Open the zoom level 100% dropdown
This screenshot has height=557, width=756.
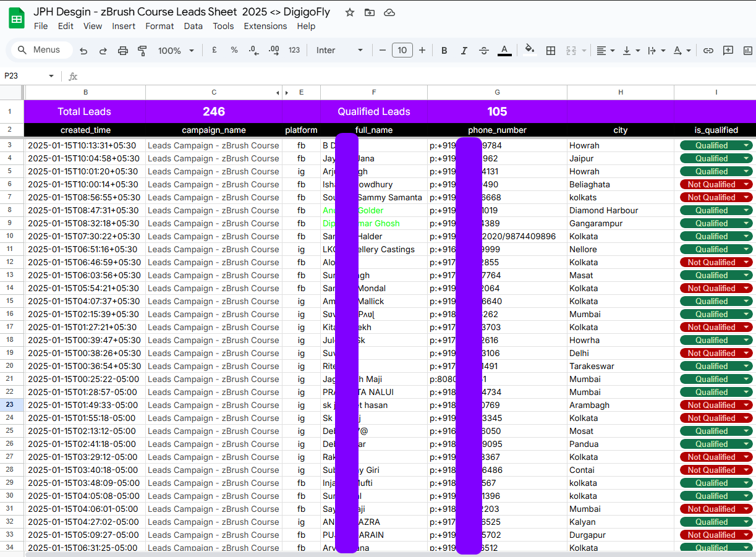click(x=176, y=51)
